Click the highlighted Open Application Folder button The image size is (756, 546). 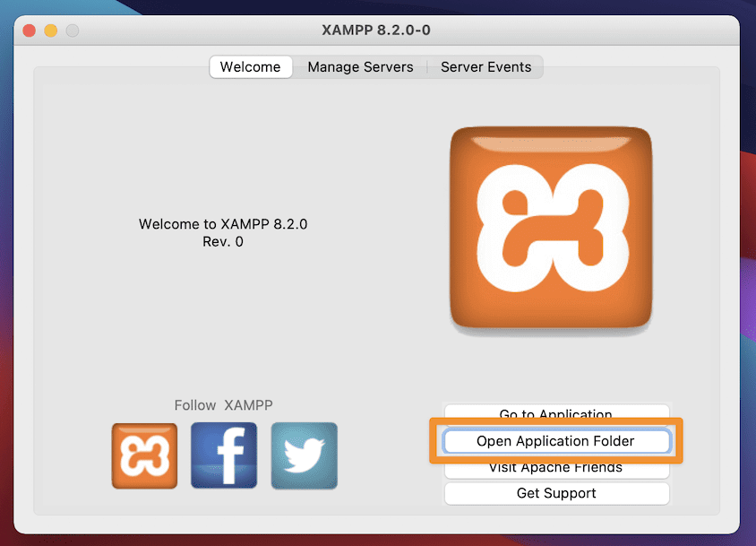coord(556,440)
